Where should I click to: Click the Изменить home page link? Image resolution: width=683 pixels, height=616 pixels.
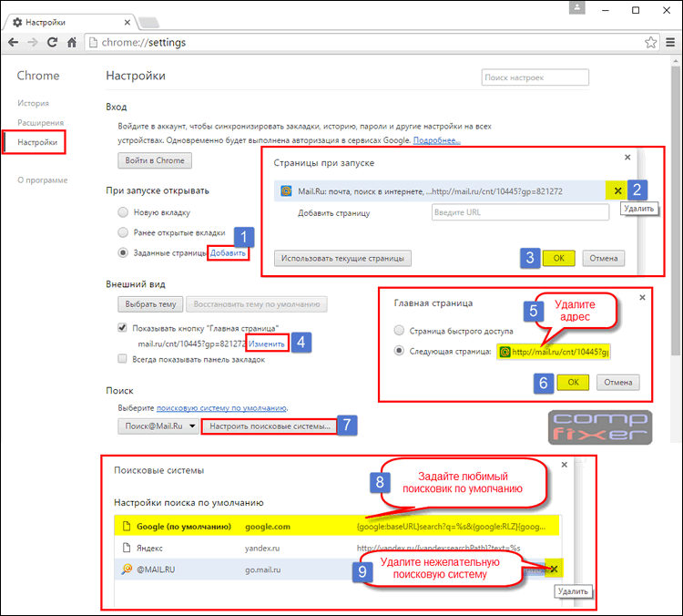click(267, 344)
